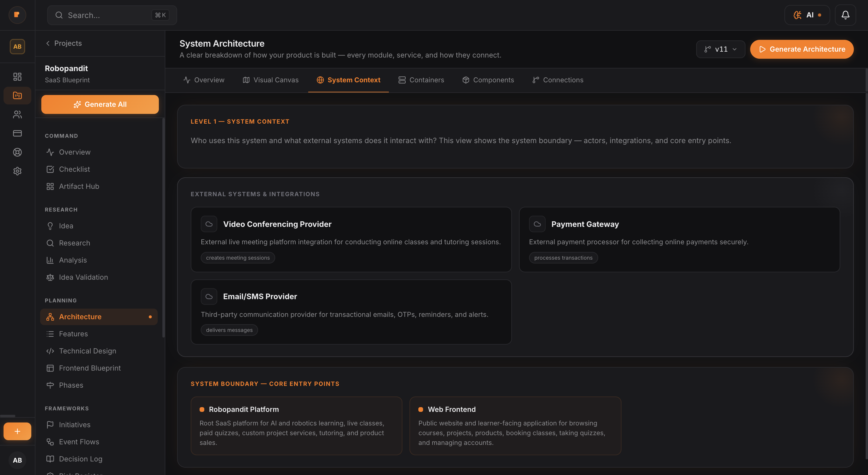Click the orange status dot on Robopandit Platform
The width and height of the screenshot is (868, 475).
[x=202, y=409]
